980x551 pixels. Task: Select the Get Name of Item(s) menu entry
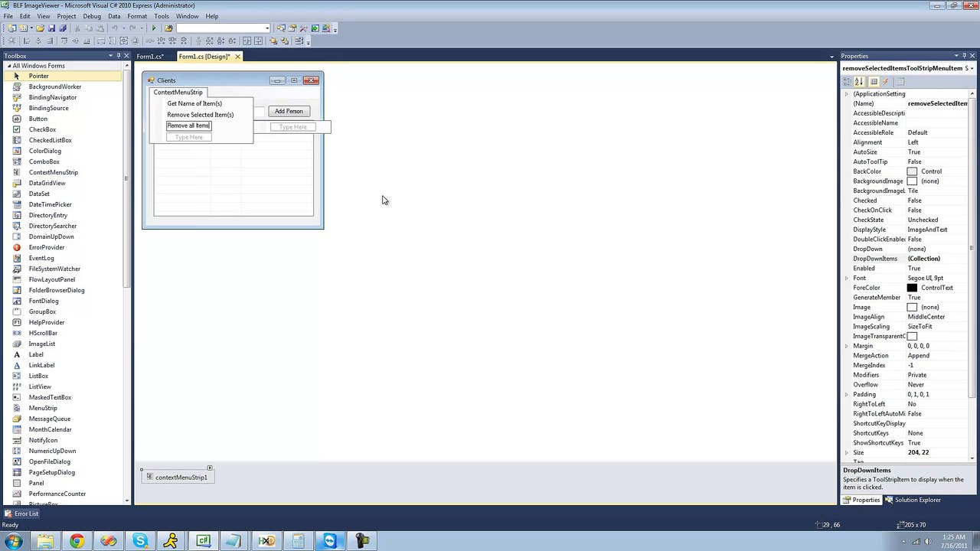(194, 103)
